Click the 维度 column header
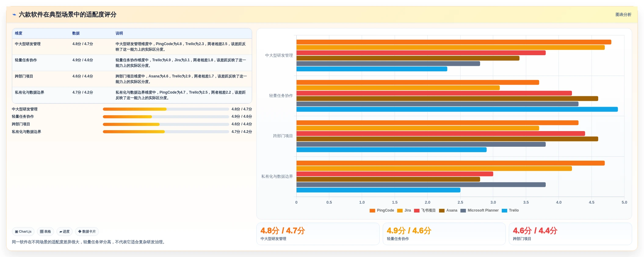This screenshot has width=644, height=257. tap(19, 33)
